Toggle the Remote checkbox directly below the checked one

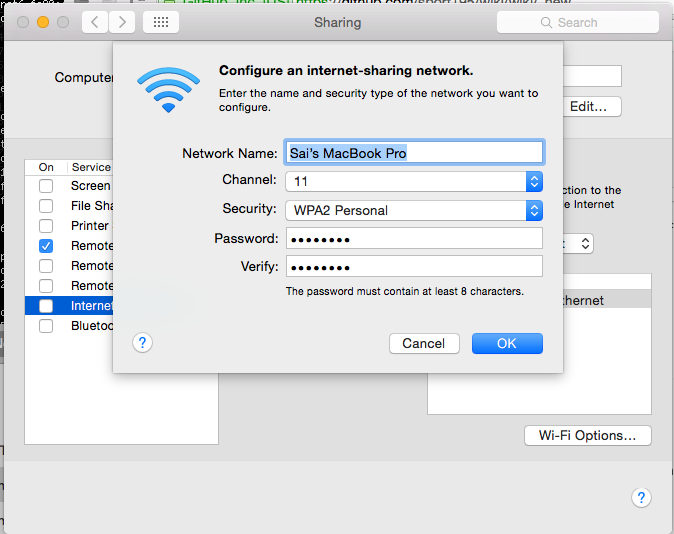click(46, 266)
